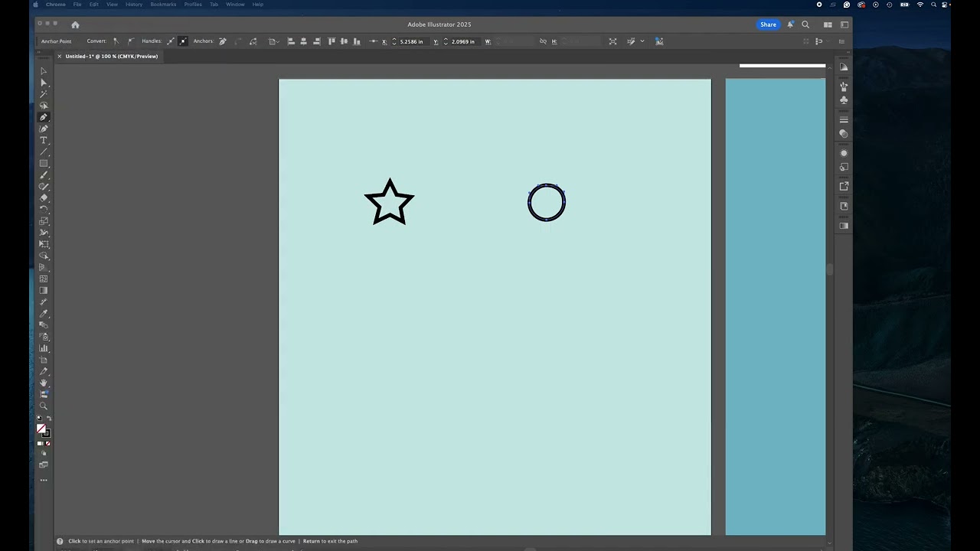Toggle constrain width and height link
Screen dimensions: 980x551
pyautogui.click(x=543, y=41)
